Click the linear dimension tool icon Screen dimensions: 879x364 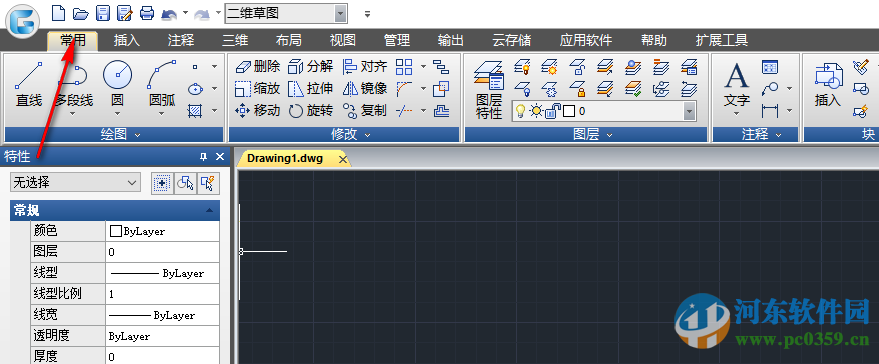tap(770, 110)
